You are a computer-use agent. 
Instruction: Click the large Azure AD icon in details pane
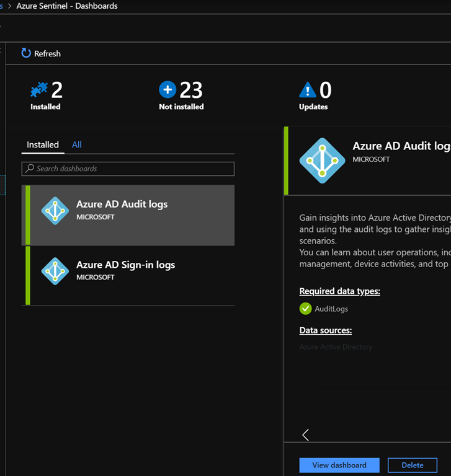(x=322, y=161)
